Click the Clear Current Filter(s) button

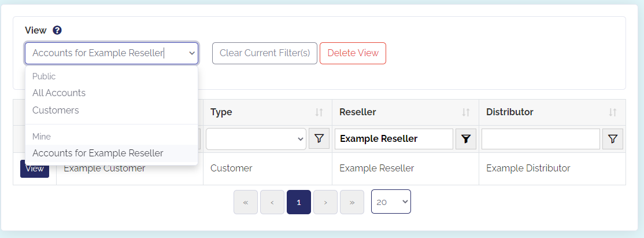(265, 53)
